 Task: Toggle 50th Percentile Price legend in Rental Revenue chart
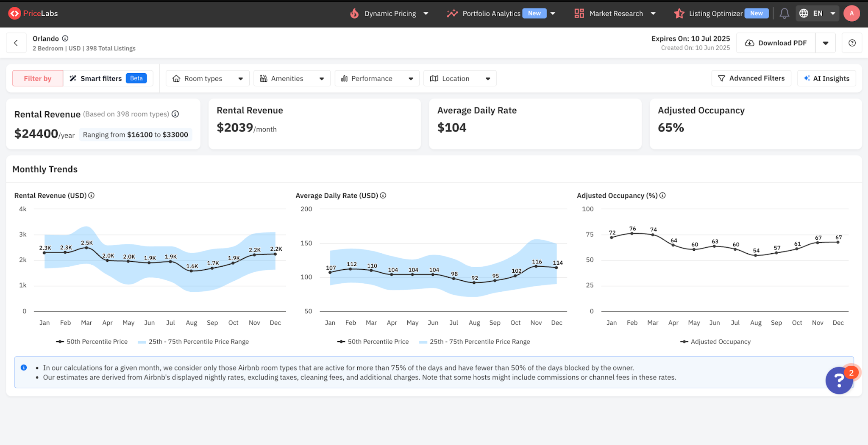click(x=92, y=342)
